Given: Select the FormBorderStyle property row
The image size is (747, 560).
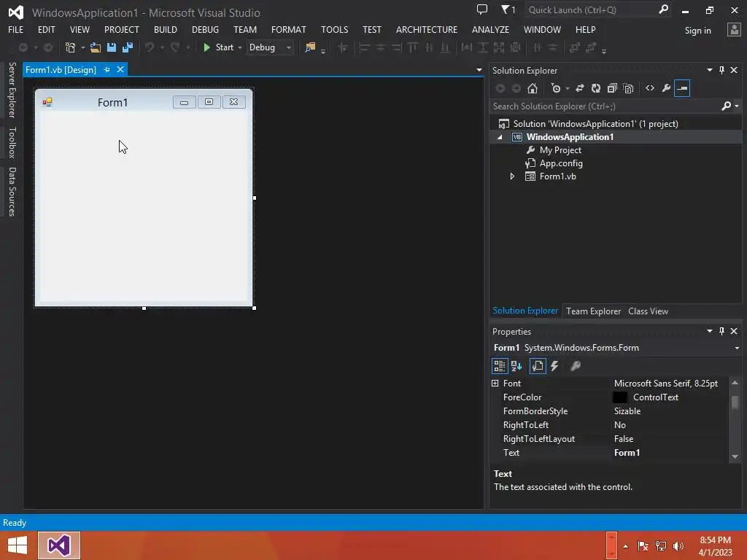Looking at the screenshot, I should 609,411.
